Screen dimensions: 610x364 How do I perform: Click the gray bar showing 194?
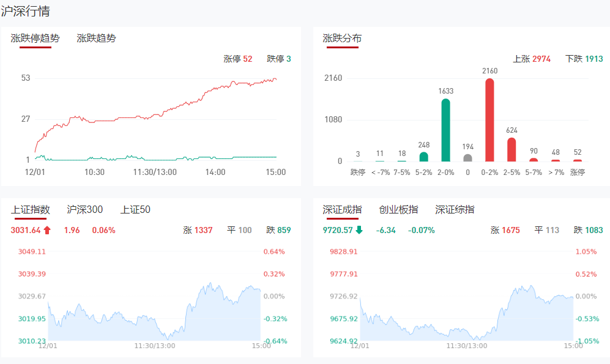pos(467,158)
